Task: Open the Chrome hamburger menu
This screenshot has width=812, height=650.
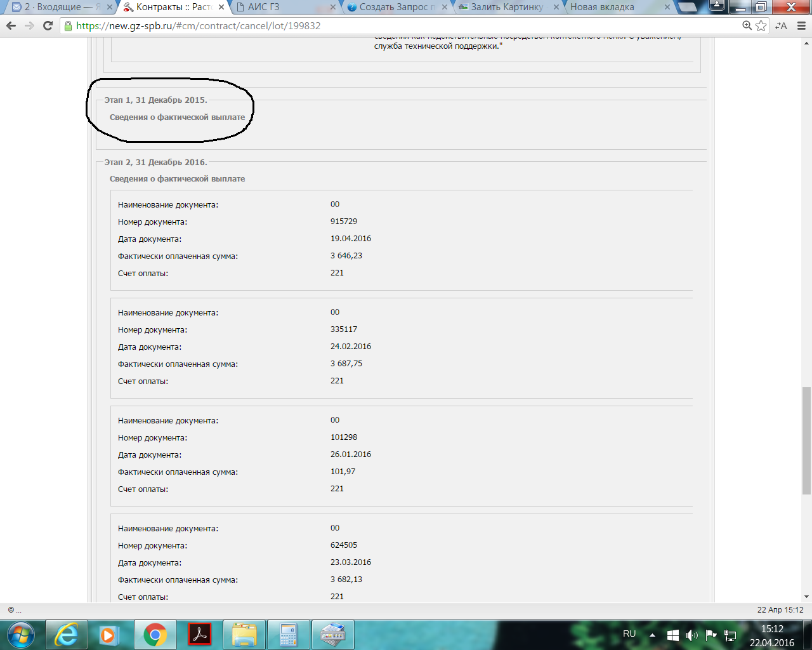Action: 801,26
